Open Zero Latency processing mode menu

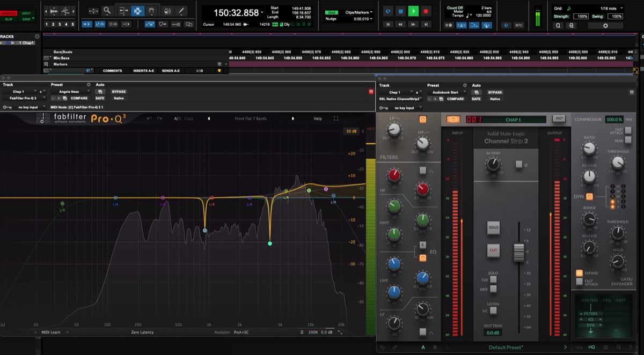[x=142, y=332]
